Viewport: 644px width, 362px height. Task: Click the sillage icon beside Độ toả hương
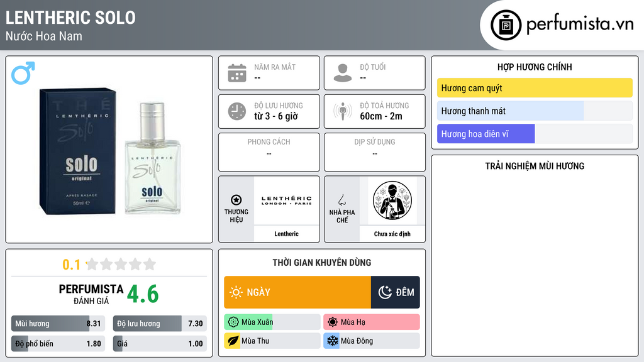click(x=343, y=111)
